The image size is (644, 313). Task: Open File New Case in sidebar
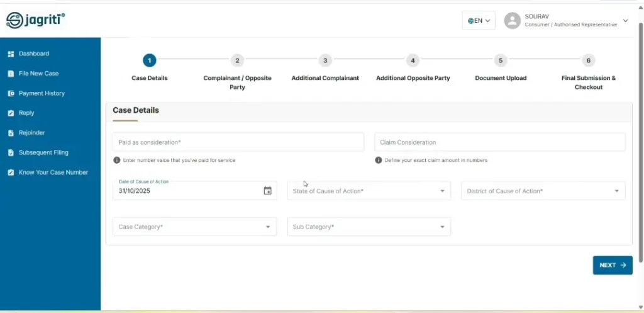pos(38,73)
